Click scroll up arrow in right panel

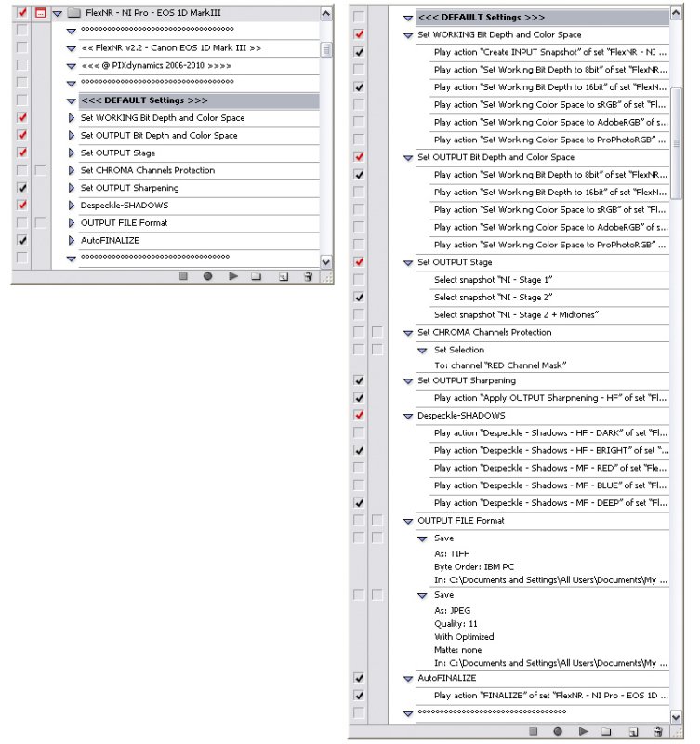click(x=676, y=13)
